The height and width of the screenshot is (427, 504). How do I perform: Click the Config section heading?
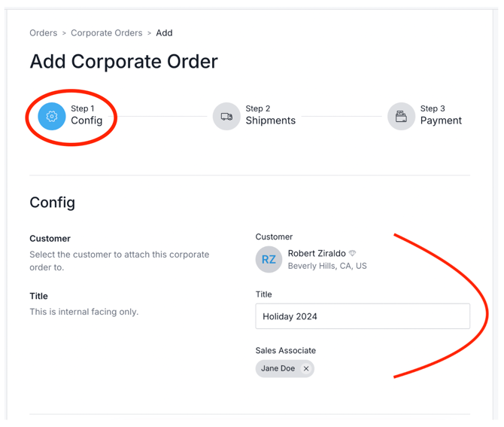coord(52,203)
